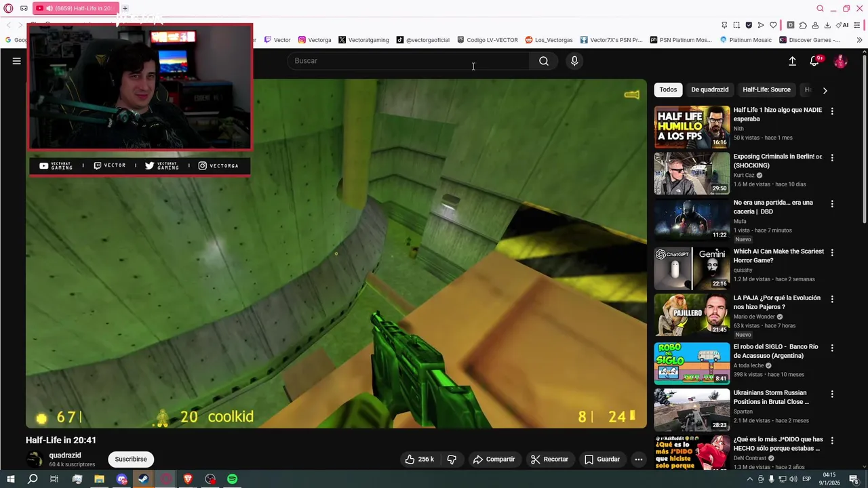Open YouTube notifications bell

click(x=815, y=61)
